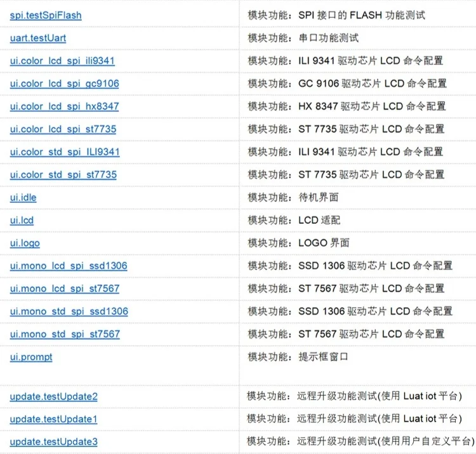The height and width of the screenshot is (454, 476).
Task: Open ui.color_lcd_spi_st7735 link
Action: [x=63, y=129]
